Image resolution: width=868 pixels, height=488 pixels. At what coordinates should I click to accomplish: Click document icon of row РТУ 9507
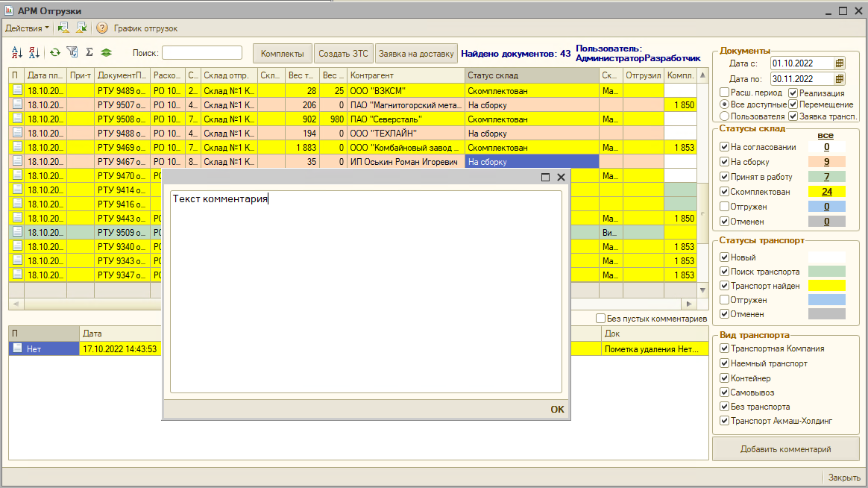pyautogui.click(x=17, y=104)
